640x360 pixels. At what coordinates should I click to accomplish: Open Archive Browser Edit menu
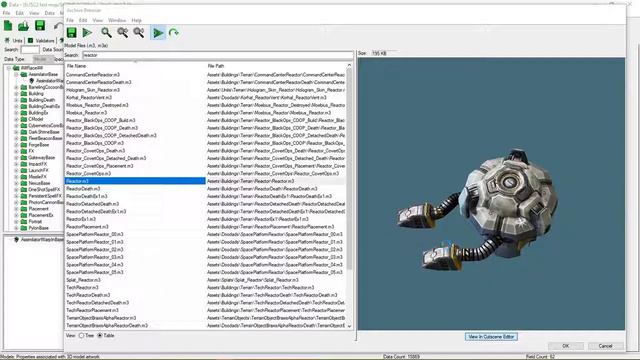(x=83, y=20)
